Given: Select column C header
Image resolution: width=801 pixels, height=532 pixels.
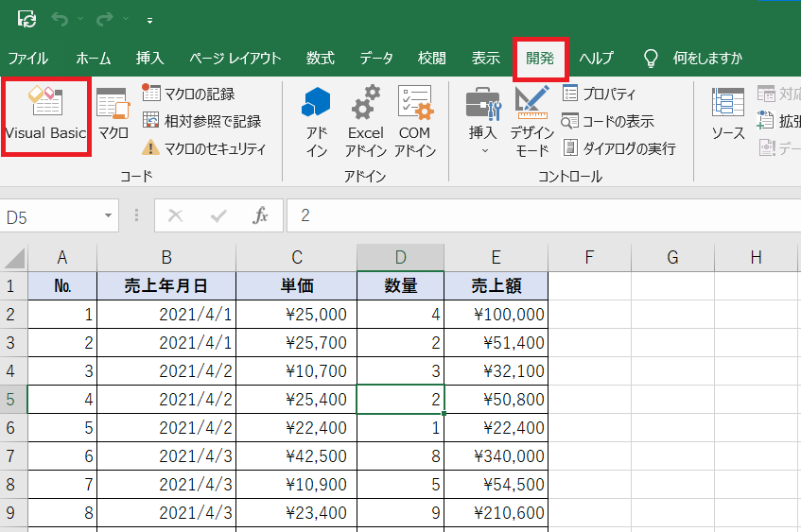Looking at the screenshot, I should (x=297, y=257).
